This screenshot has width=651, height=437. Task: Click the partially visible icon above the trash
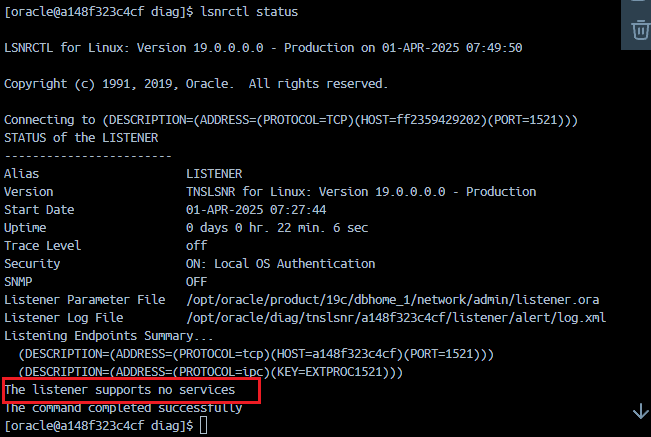point(641,4)
